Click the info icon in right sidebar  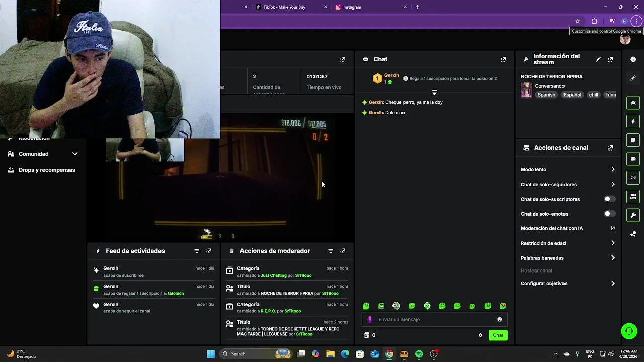(633, 59)
